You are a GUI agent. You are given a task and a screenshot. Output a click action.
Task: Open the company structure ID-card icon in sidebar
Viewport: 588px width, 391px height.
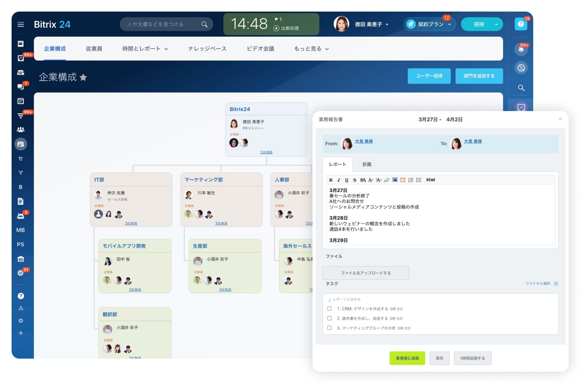click(x=21, y=144)
